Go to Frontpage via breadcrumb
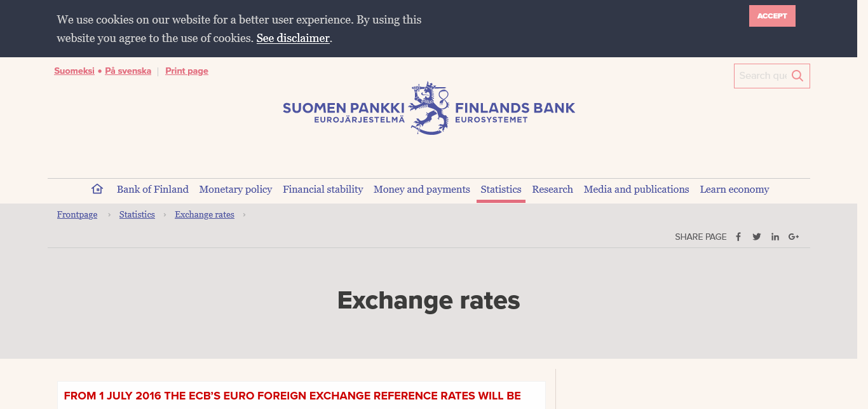 pyautogui.click(x=77, y=215)
